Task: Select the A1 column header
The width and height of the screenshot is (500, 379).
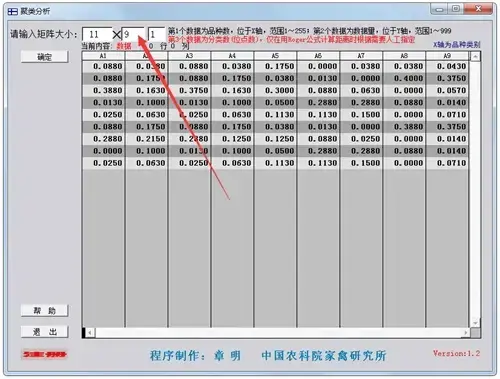Action: (x=103, y=56)
